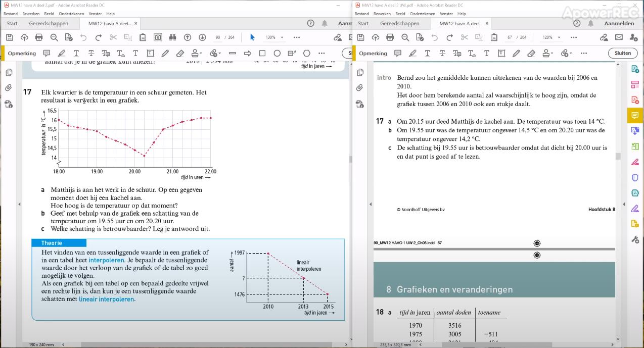The width and height of the screenshot is (644, 348).
Task: Select polygon shape tool in left window
Action: coord(307,53)
